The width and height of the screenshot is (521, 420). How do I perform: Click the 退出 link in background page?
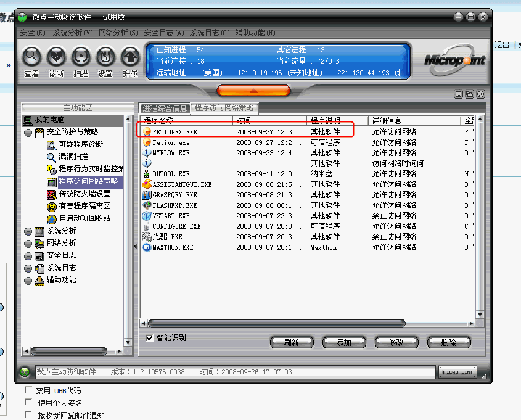click(502, 45)
